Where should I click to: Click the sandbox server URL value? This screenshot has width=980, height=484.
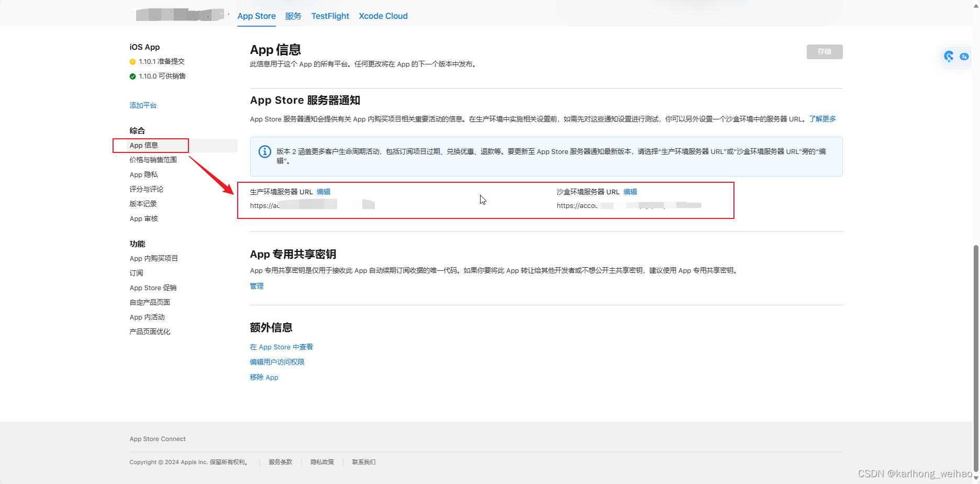coord(629,205)
